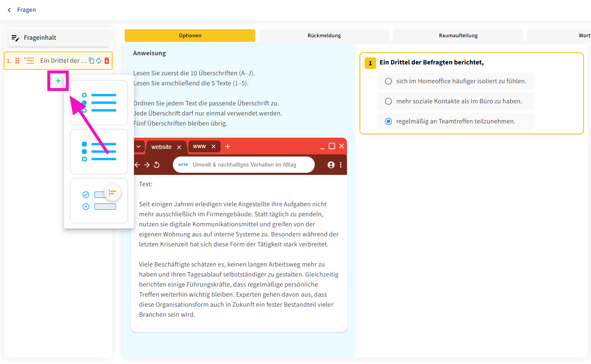Viewport: 591px width, 364px height.
Task: Click the duplicate question copy icon
Action: (91, 61)
